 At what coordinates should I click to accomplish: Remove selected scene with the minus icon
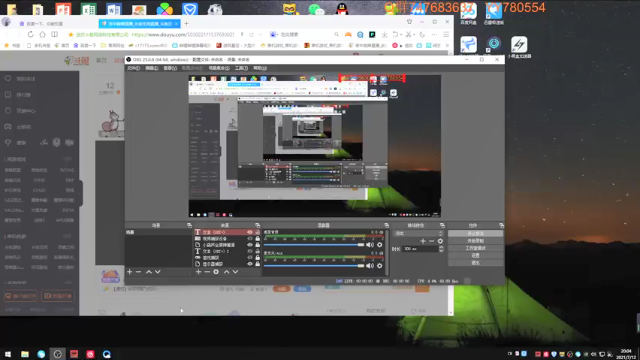(138, 272)
